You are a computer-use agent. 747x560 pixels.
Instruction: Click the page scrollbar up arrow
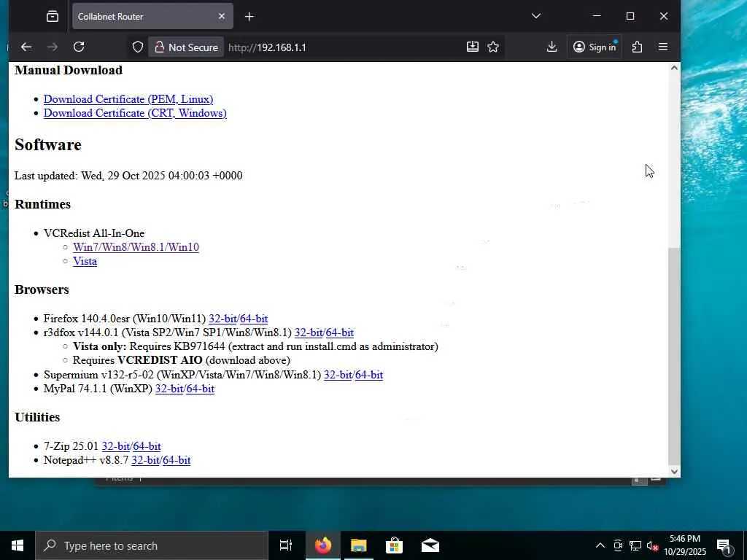(x=674, y=68)
